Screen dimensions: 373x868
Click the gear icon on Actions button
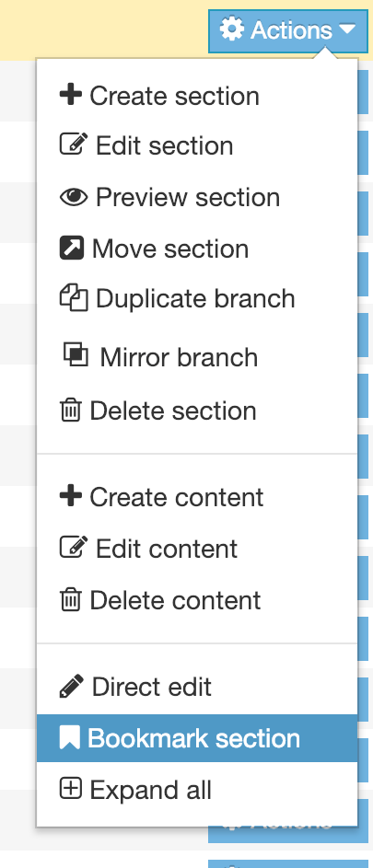[x=232, y=29]
